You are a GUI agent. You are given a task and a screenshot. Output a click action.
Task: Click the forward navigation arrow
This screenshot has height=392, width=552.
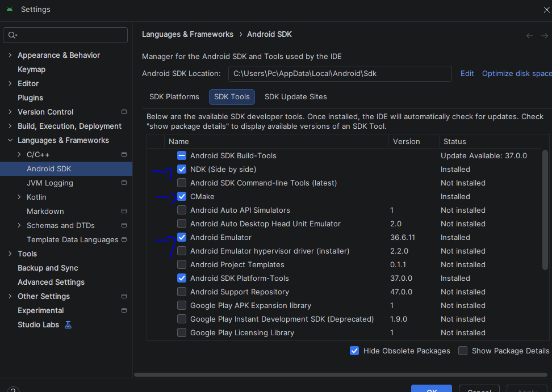click(544, 36)
